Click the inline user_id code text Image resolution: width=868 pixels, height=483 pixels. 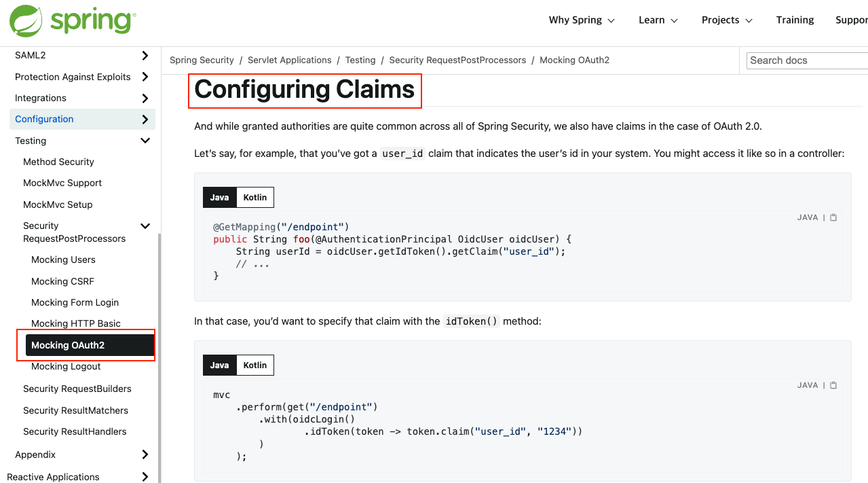click(402, 154)
